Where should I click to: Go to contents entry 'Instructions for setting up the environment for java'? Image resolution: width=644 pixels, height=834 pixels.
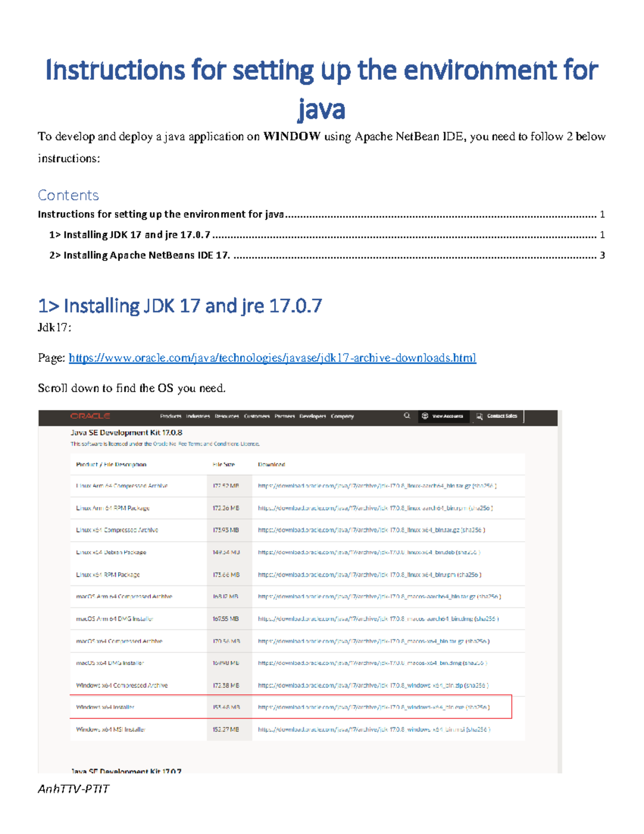[x=321, y=214]
